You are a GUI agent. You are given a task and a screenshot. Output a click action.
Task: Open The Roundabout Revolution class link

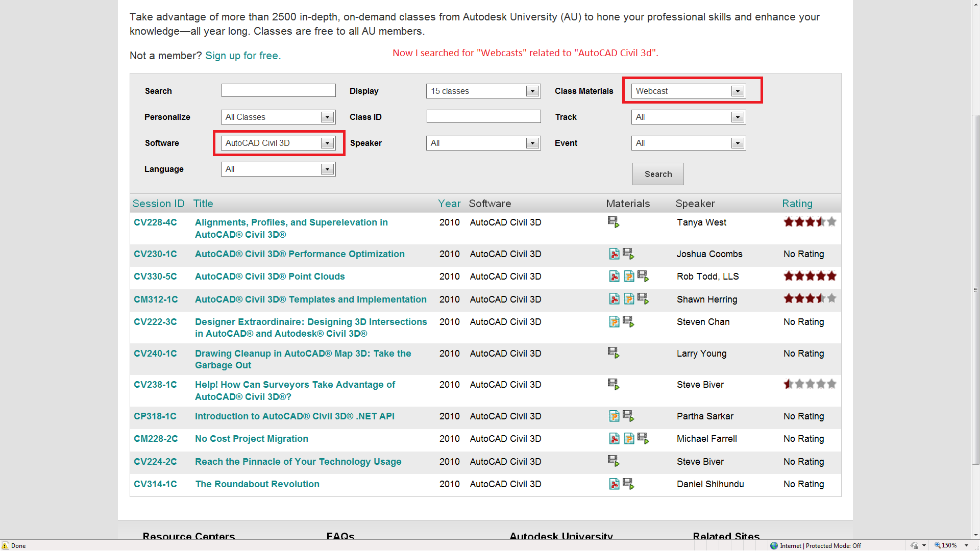[x=257, y=484]
